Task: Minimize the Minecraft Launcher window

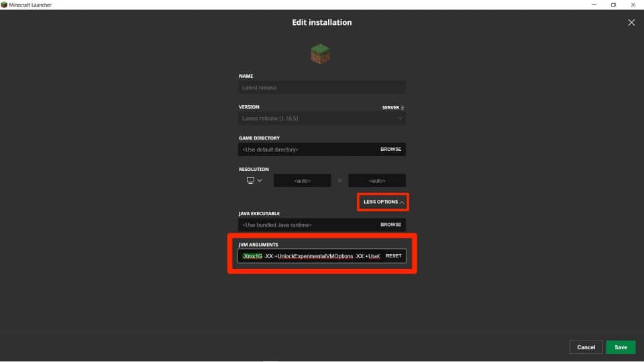Action: pyautogui.click(x=594, y=5)
